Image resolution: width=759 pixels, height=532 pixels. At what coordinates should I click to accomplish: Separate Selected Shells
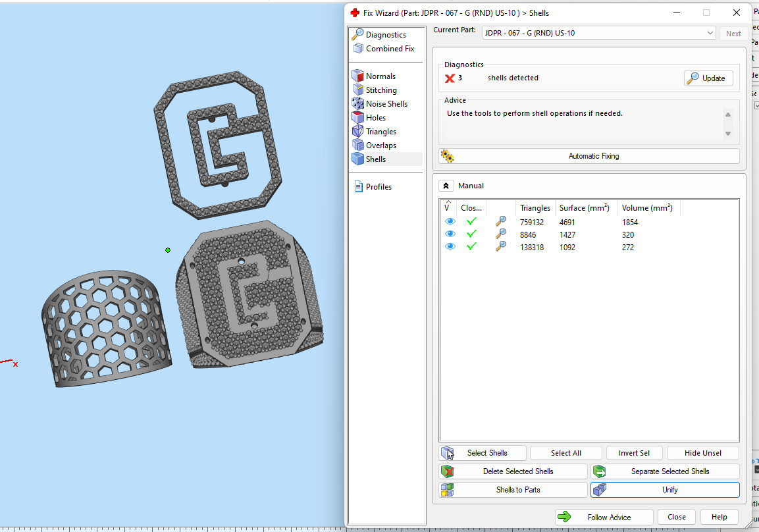(x=665, y=471)
